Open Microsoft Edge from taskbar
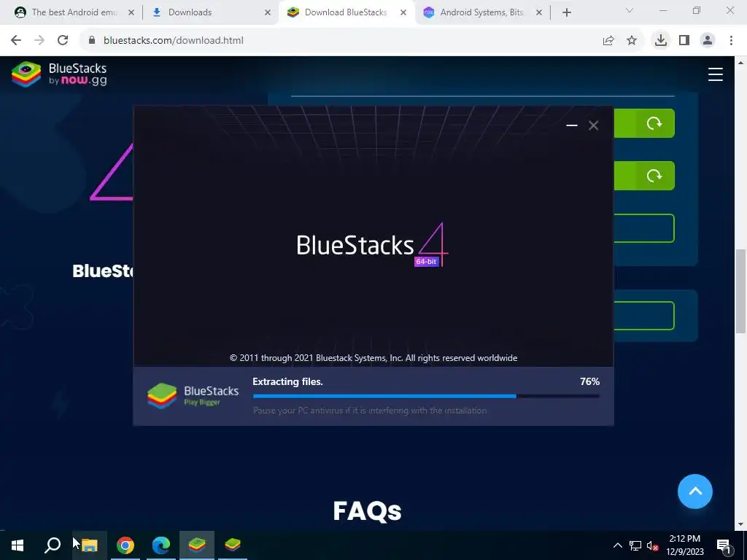 pos(161,545)
